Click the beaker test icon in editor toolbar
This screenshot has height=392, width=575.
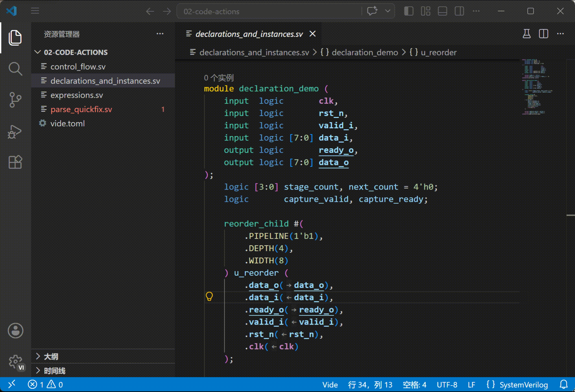527,34
